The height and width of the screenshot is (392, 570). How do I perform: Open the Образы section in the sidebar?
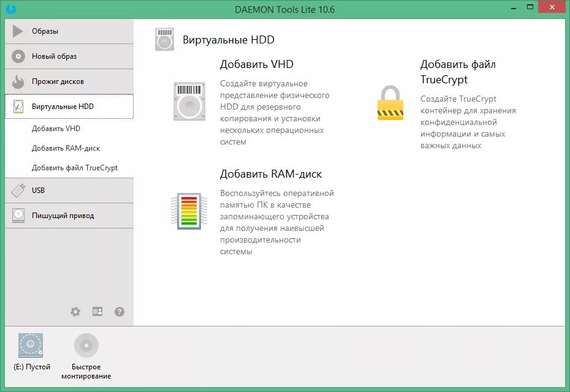coord(69,31)
